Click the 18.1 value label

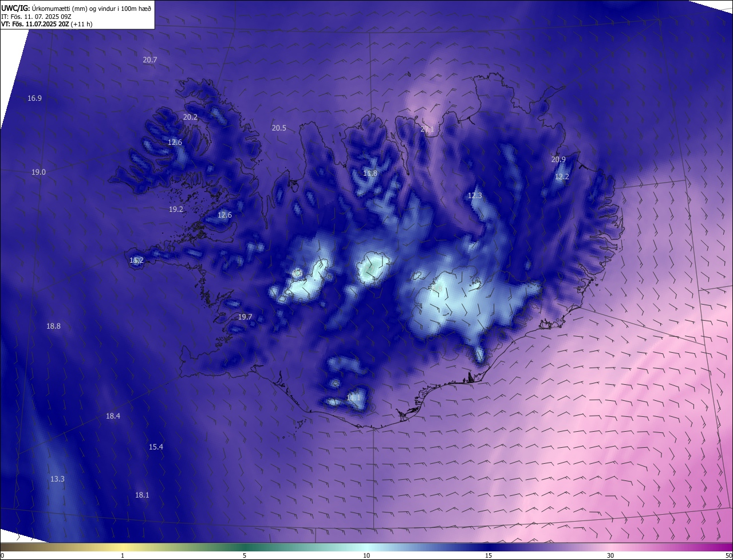pyautogui.click(x=142, y=495)
